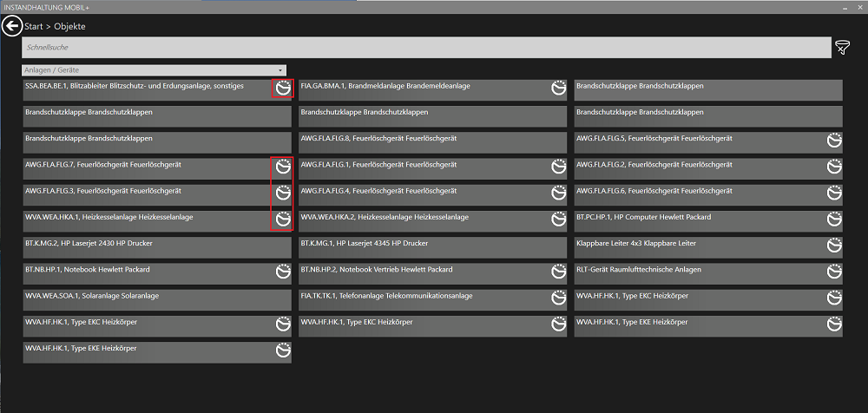Click clock icon on BT.PC.HP.1 HP Computer tile
Image resolution: width=868 pixels, height=413 pixels.
(834, 220)
